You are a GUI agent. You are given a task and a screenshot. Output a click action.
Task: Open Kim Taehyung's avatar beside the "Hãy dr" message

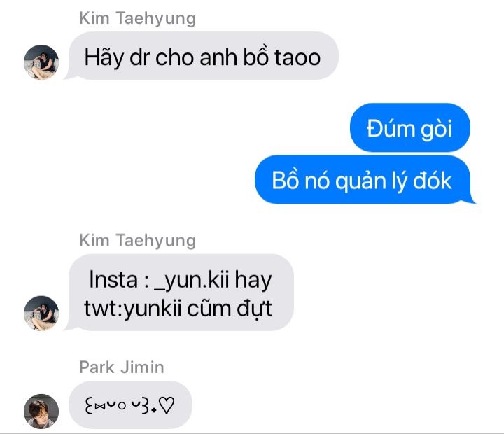click(x=41, y=62)
